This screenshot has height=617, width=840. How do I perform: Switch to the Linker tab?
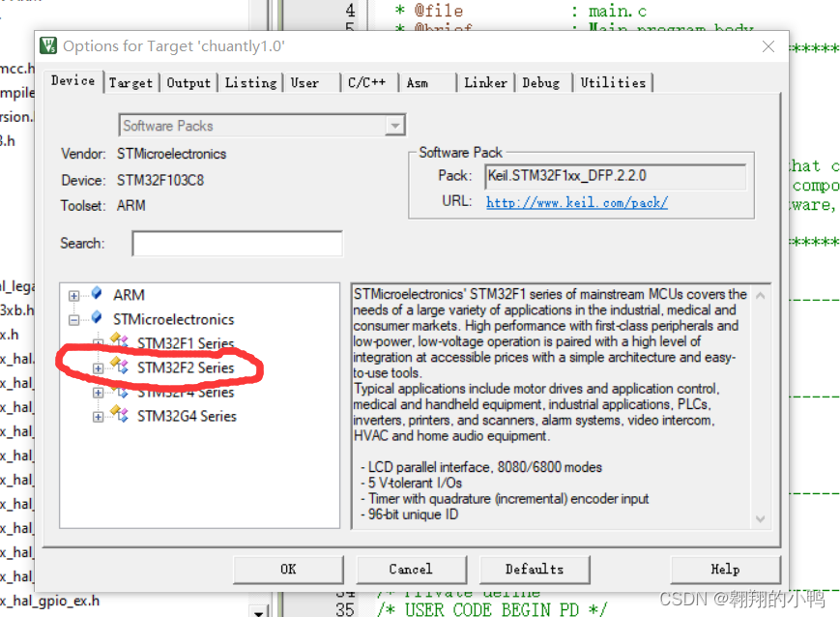486,83
